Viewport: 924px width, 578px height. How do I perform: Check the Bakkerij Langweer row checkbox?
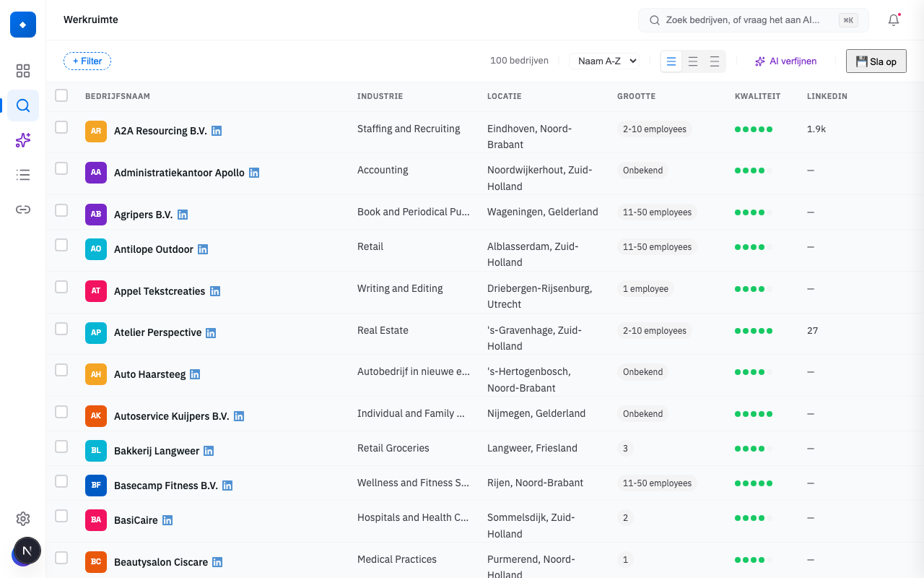coord(61,447)
